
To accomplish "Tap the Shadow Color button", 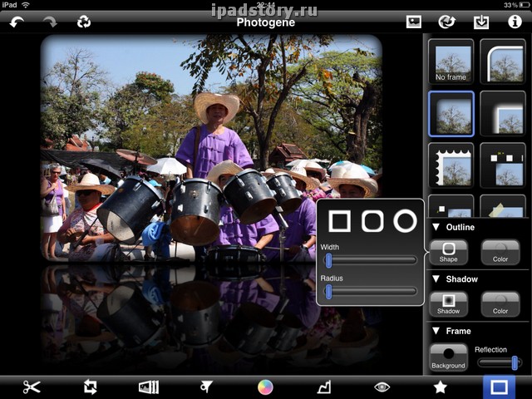I will 500,304.
